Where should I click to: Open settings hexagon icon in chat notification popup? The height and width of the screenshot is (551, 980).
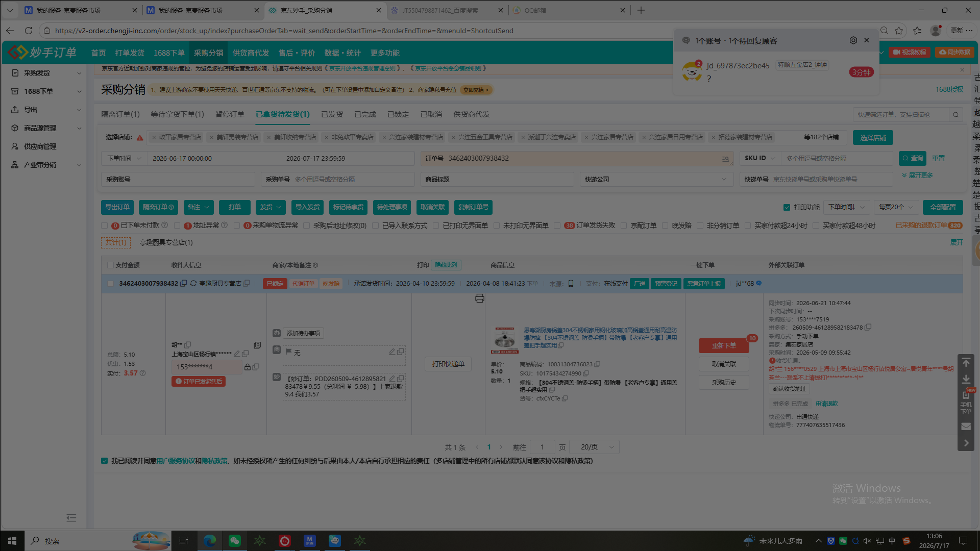click(853, 40)
